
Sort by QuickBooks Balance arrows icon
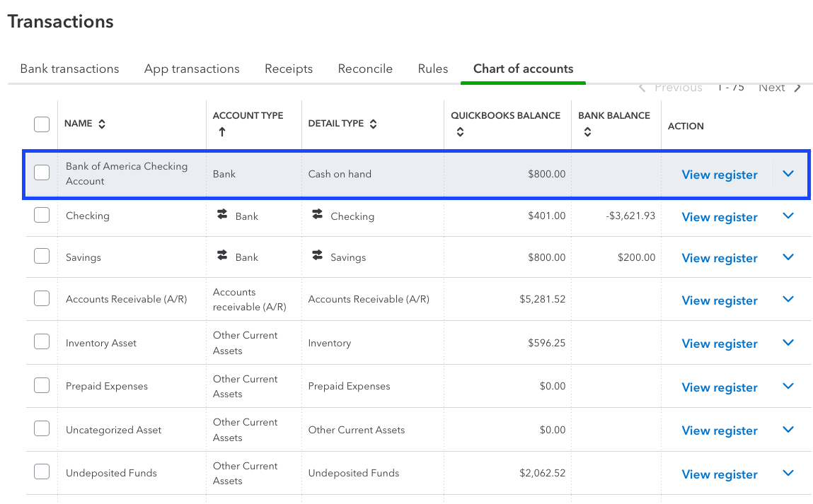[x=460, y=132]
